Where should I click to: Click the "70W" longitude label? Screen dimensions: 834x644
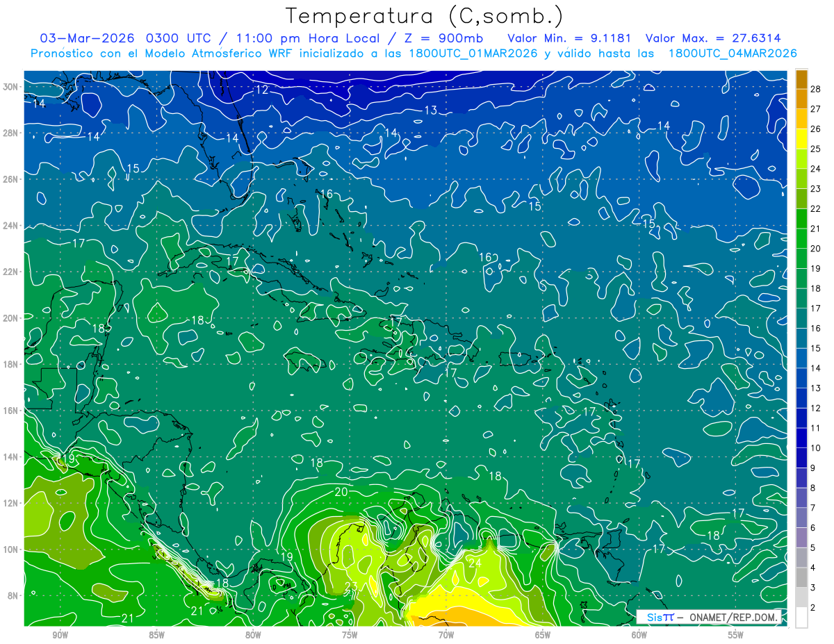click(446, 635)
